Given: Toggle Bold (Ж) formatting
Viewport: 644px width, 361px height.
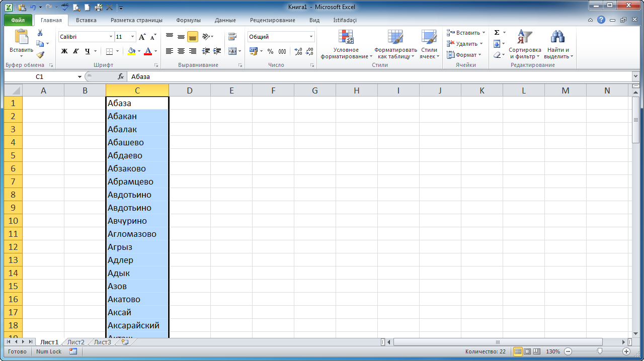Looking at the screenshot, I should (x=64, y=51).
